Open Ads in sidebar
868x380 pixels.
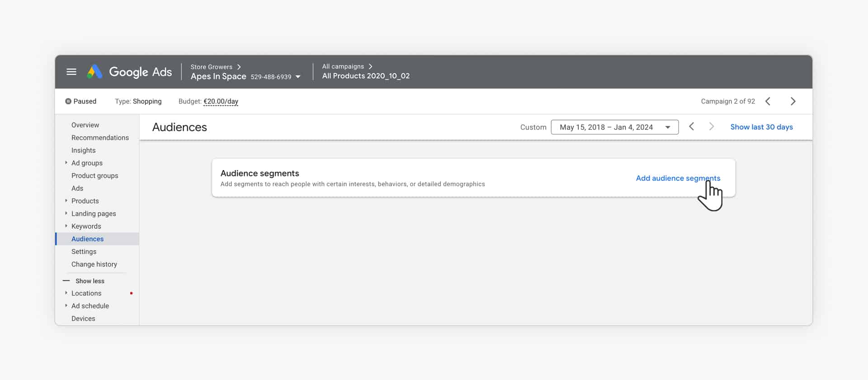(77, 188)
